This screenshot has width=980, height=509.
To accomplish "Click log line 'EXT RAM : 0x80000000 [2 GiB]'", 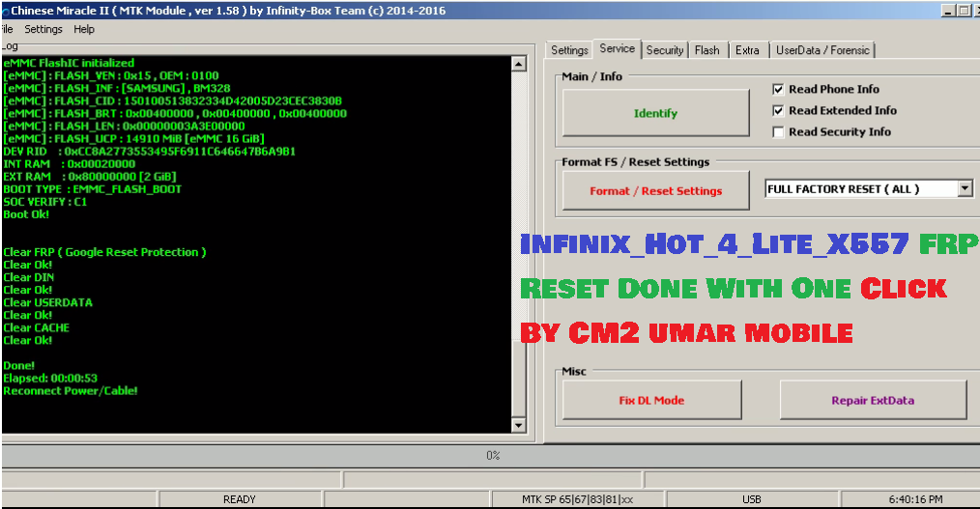I will click(89, 177).
